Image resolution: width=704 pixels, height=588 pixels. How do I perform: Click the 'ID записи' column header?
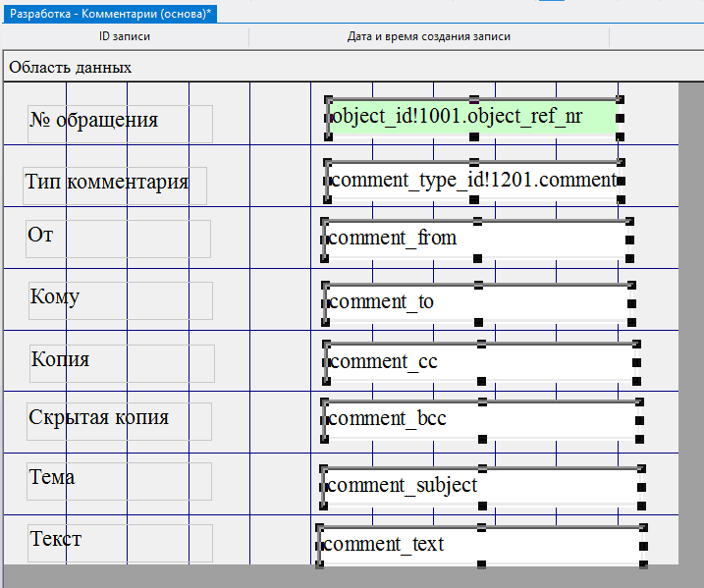(125, 37)
